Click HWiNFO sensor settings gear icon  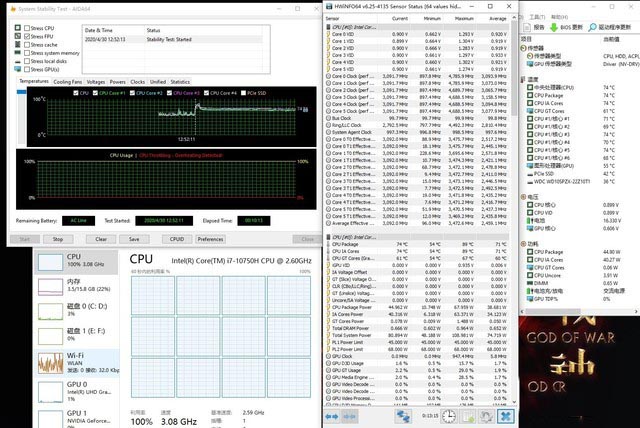point(487,417)
